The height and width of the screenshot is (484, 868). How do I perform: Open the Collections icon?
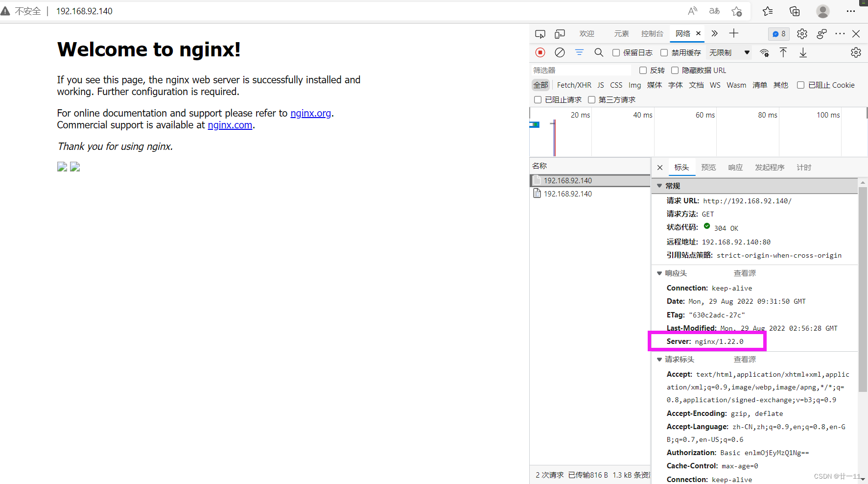(x=795, y=11)
